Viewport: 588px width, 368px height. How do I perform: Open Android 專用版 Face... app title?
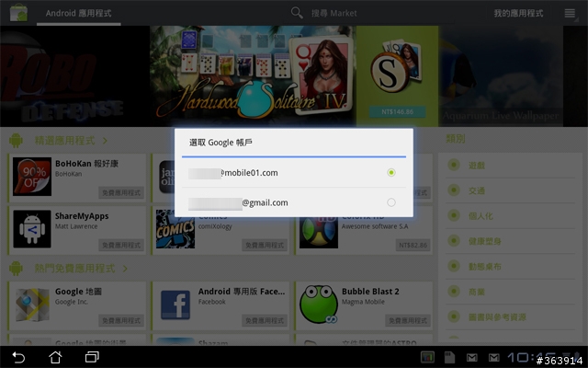point(242,292)
